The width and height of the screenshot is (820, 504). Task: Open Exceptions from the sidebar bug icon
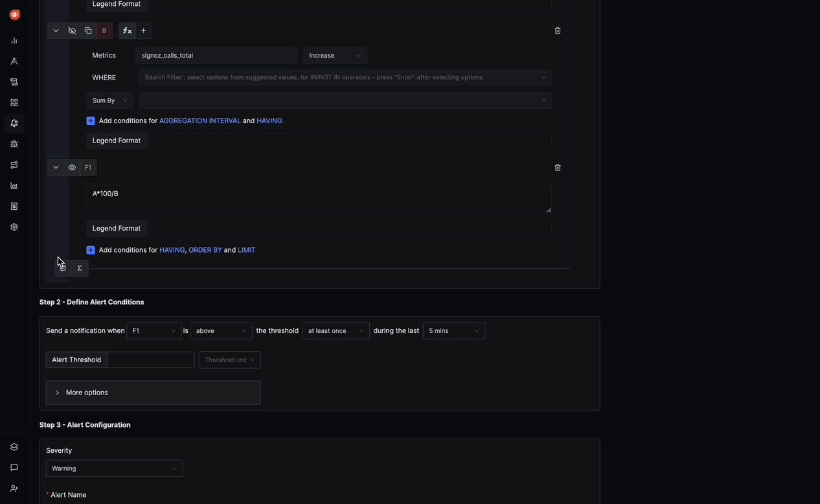point(14,144)
